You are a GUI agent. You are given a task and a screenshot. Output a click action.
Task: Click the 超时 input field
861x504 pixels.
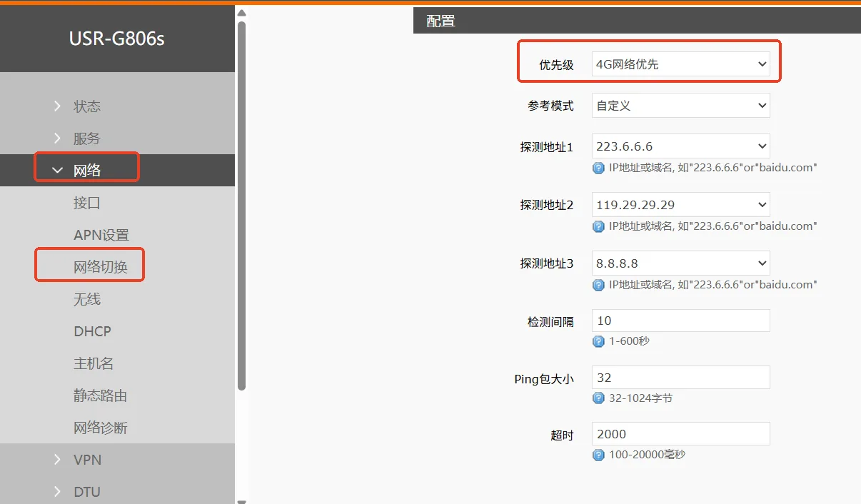click(681, 434)
